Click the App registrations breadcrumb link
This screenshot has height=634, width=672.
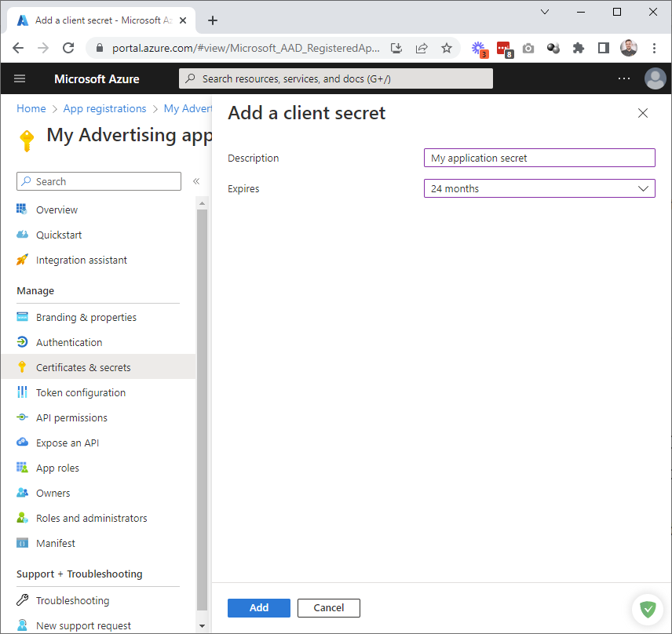click(104, 108)
